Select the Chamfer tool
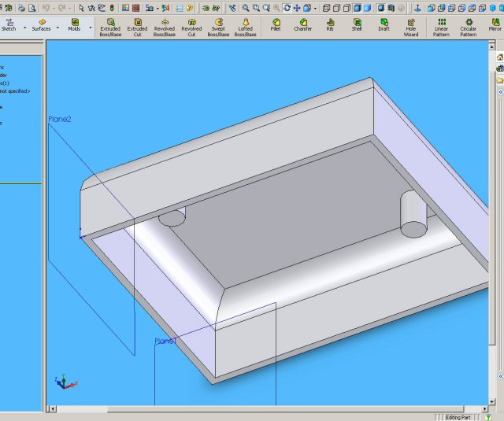 [302, 27]
